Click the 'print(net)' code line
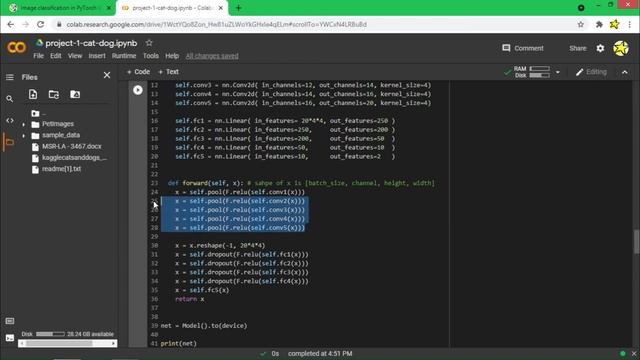Viewport: 640px width, 360px height. pyautogui.click(x=179, y=344)
